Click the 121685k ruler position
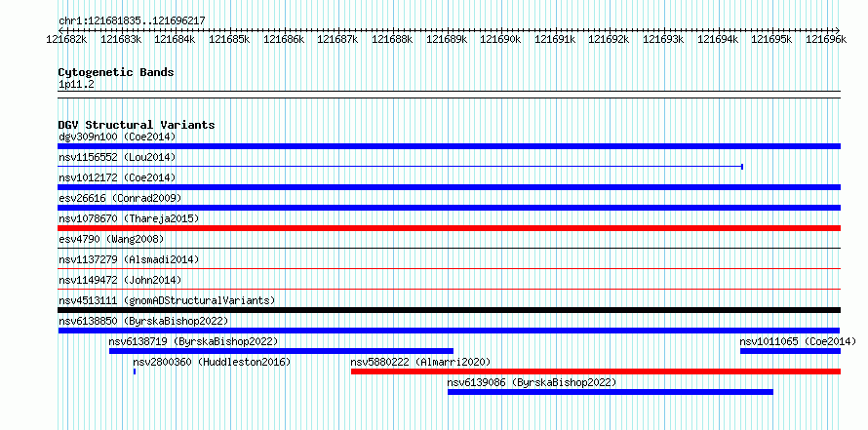 pos(229,39)
